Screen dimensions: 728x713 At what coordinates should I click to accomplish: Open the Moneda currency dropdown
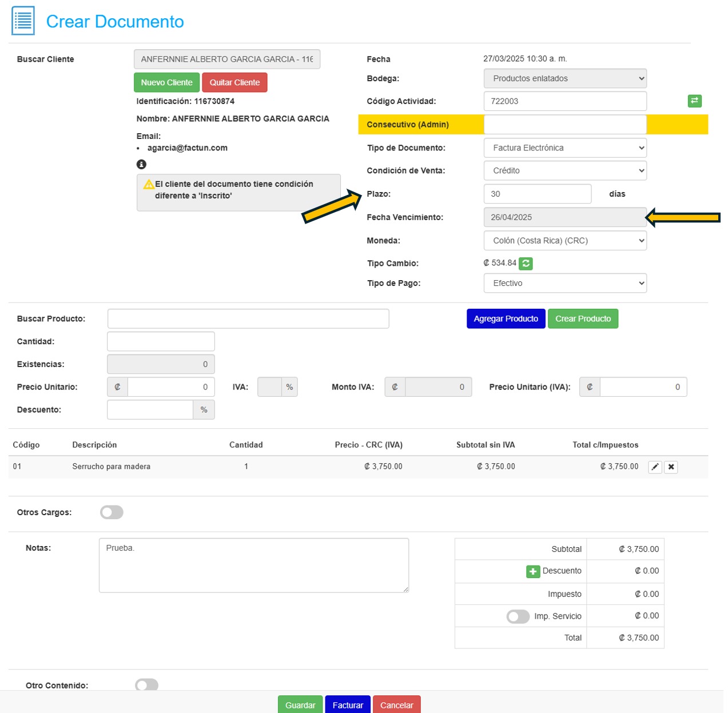(565, 241)
